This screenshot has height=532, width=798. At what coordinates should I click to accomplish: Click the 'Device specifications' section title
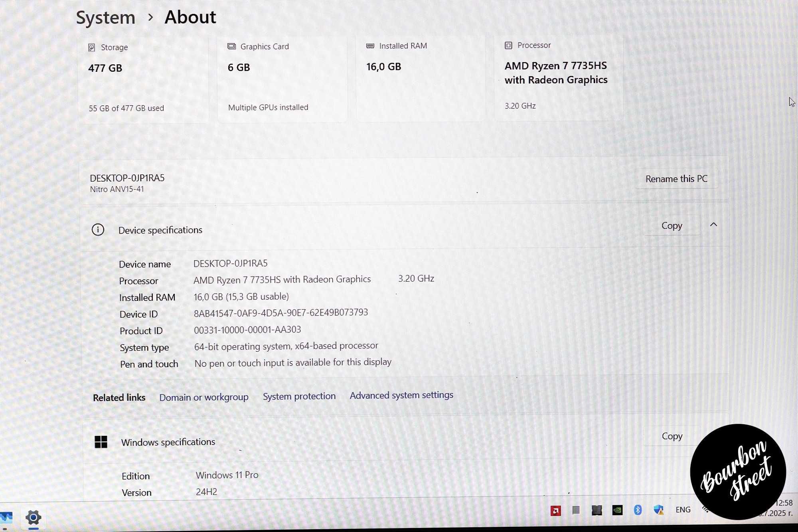160,230
